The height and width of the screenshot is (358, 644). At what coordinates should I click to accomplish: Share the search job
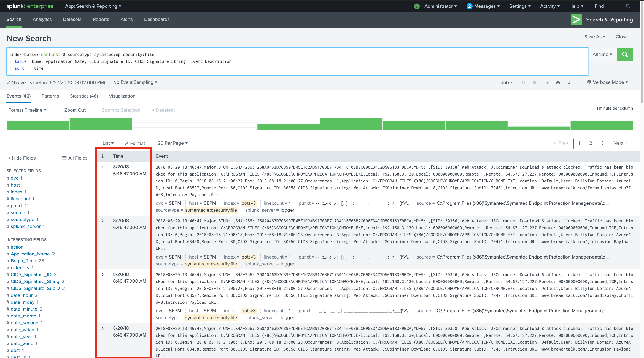click(x=547, y=82)
